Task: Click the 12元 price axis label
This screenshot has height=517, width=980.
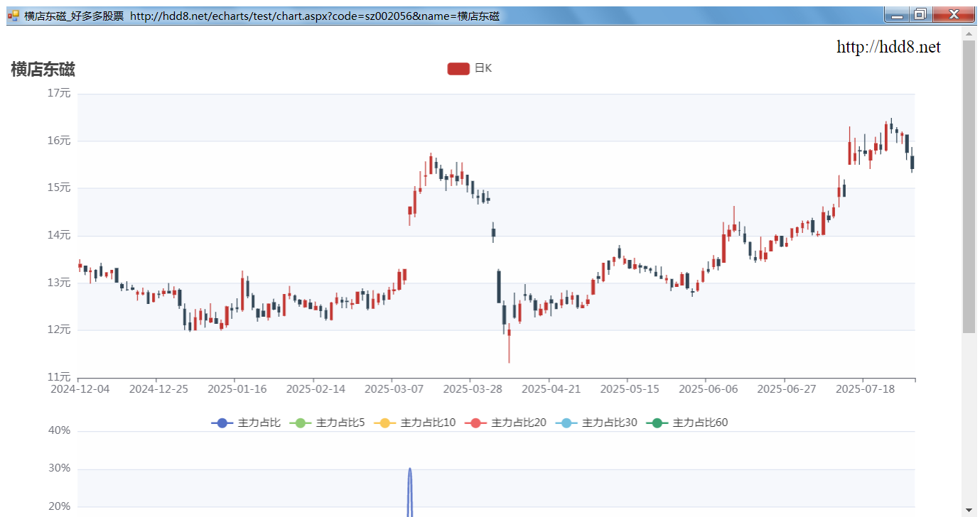Action: coord(59,330)
